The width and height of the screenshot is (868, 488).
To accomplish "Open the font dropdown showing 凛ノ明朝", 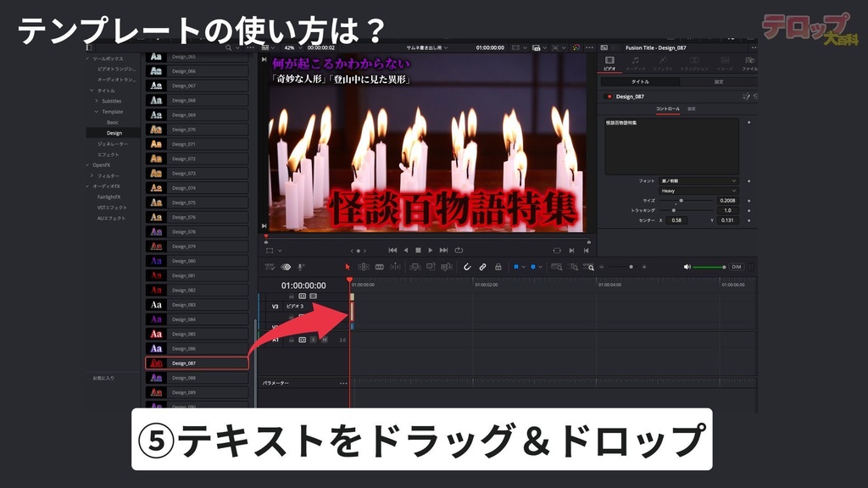I will (697, 181).
